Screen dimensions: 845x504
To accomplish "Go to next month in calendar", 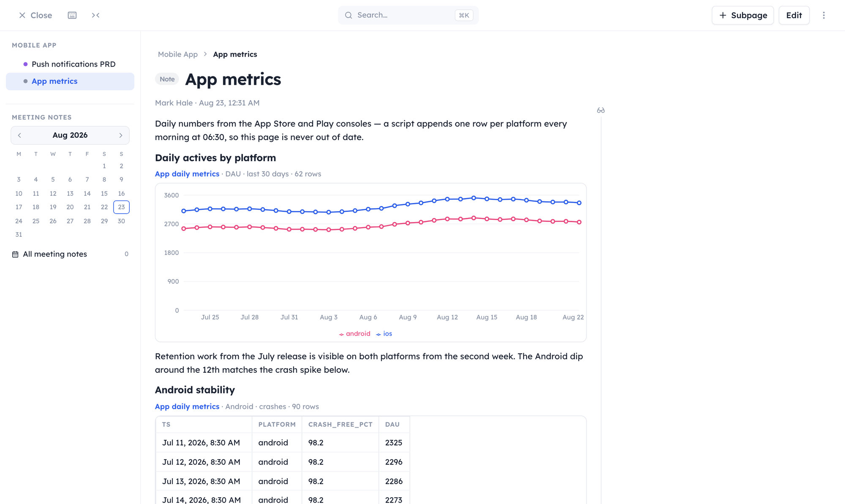I will tap(121, 135).
